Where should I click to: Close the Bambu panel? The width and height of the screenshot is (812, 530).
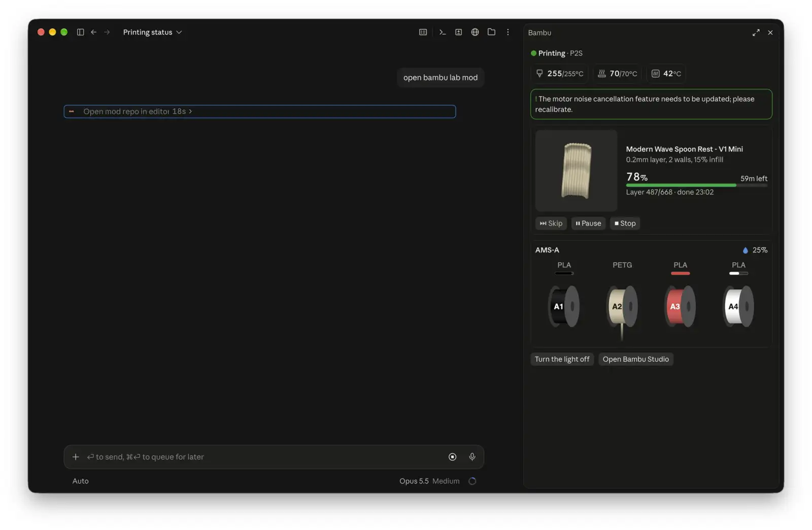click(770, 32)
